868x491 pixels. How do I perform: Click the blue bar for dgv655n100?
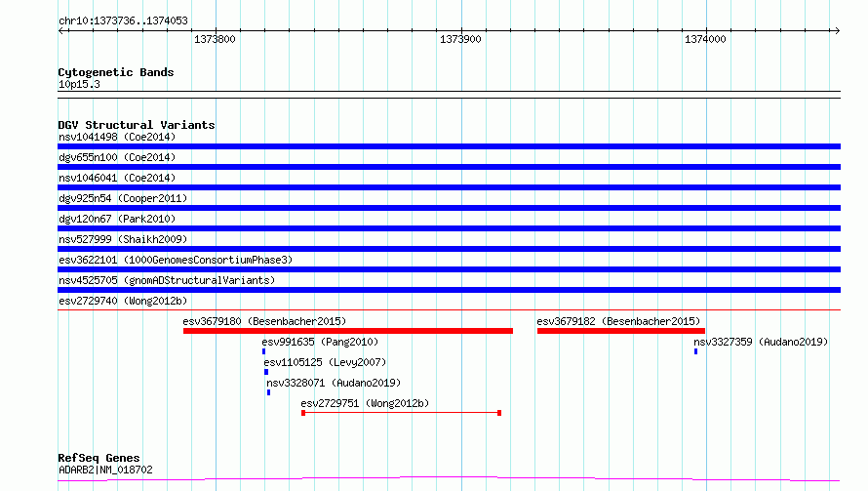tap(449, 167)
